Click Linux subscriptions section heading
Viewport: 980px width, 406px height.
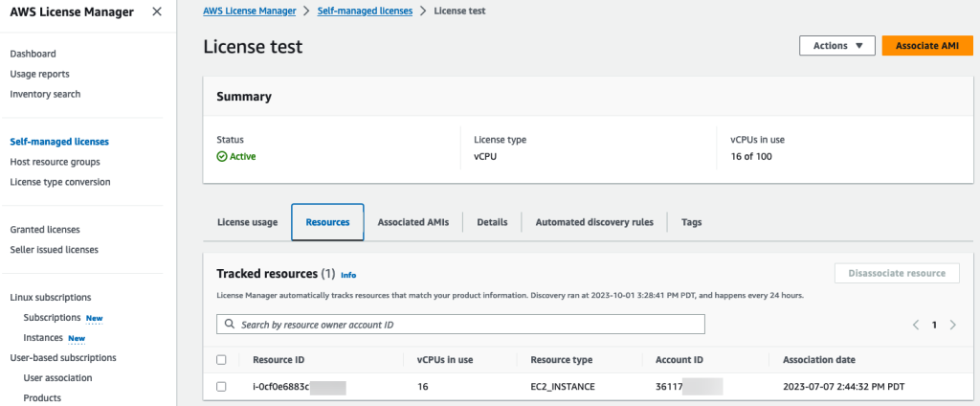51,297
